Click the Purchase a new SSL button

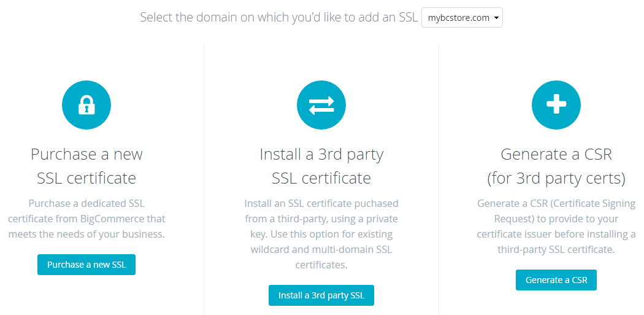[x=86, y=265]
